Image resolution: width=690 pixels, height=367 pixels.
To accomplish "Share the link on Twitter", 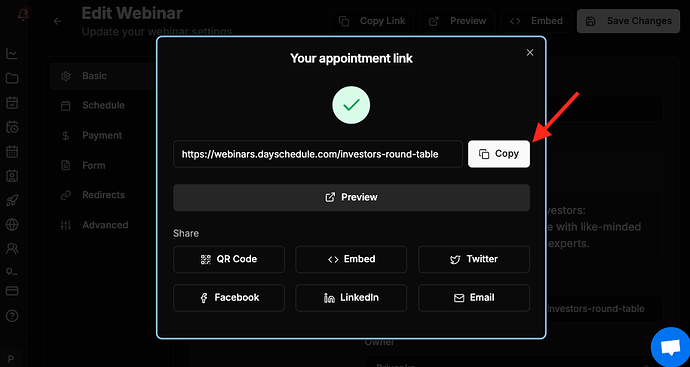I will [x=474, y=259].
